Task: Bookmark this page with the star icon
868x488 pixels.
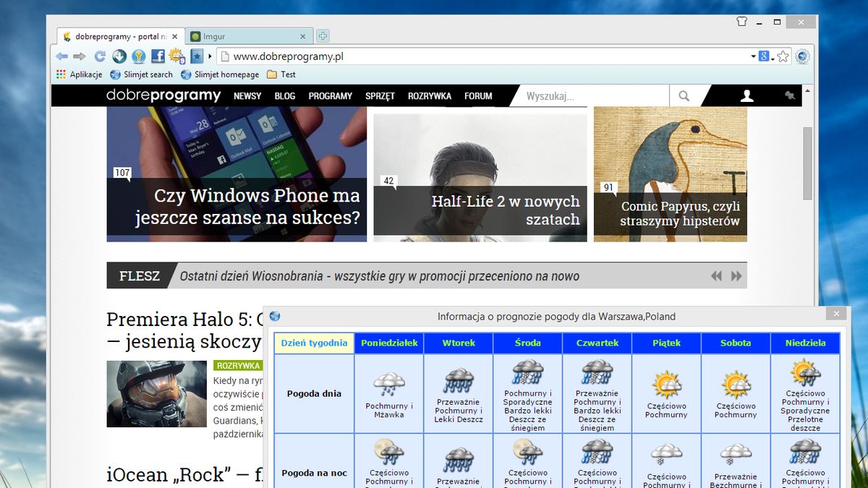Action: pyautogui.click(x=783, y=56)
